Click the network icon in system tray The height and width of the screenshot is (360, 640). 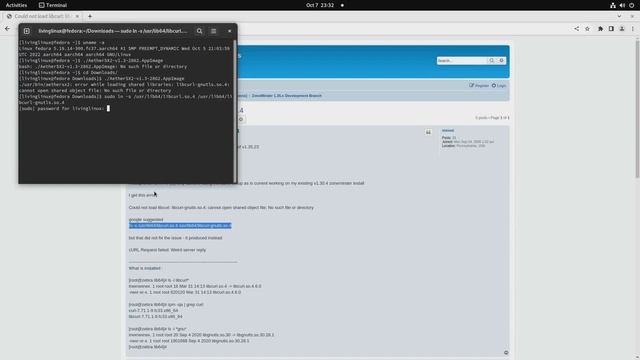pos(613,5)
